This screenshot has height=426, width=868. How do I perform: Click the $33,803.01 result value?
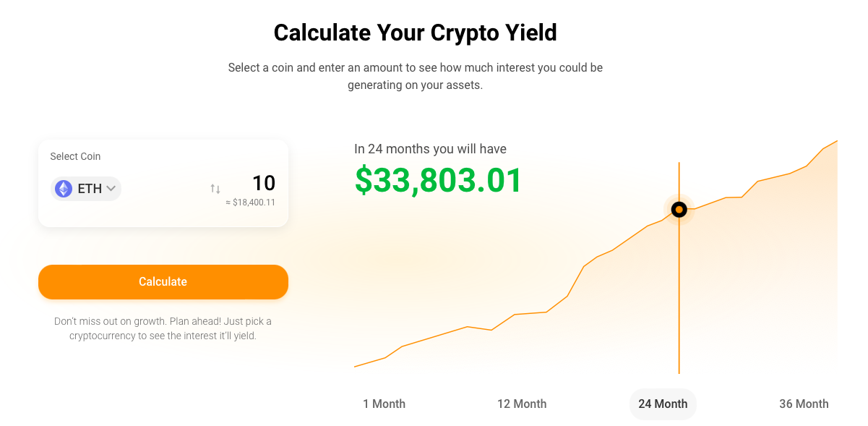[438, 181]
